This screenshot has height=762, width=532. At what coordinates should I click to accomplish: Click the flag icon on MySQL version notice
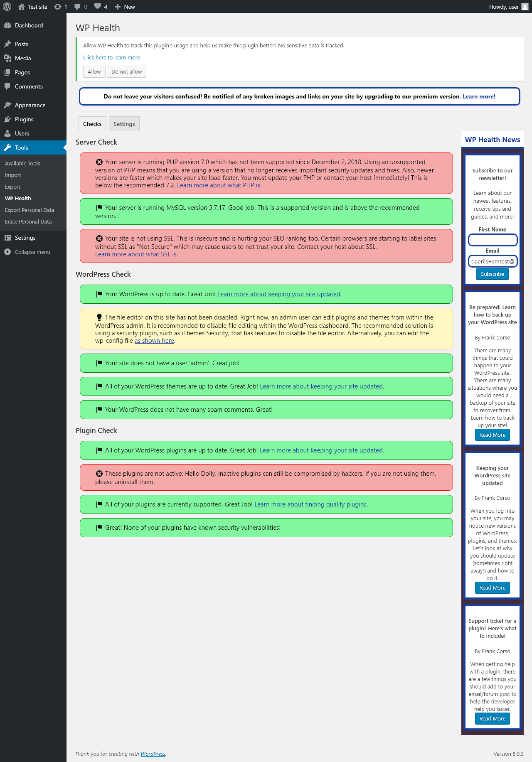(x=99, y=208)
